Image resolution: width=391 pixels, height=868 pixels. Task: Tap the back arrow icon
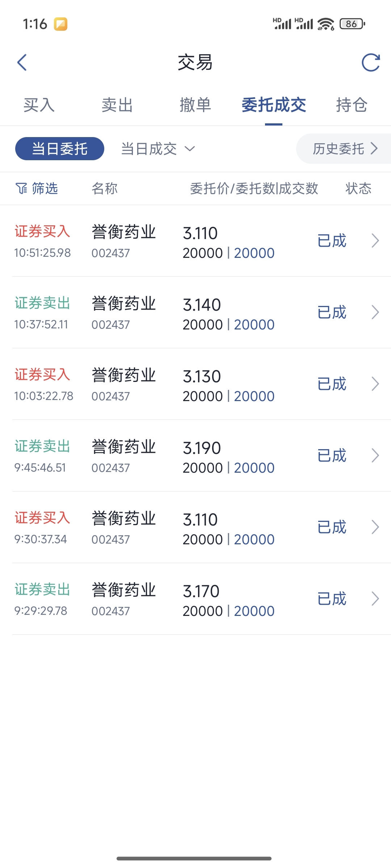[22, 63]
